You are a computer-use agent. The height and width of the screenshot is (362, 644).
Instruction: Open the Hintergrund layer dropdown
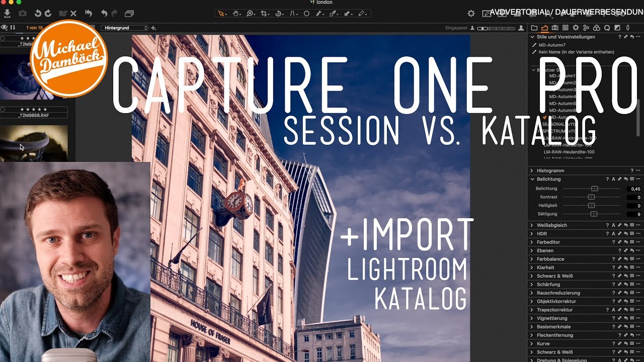(x=124, y=28)
